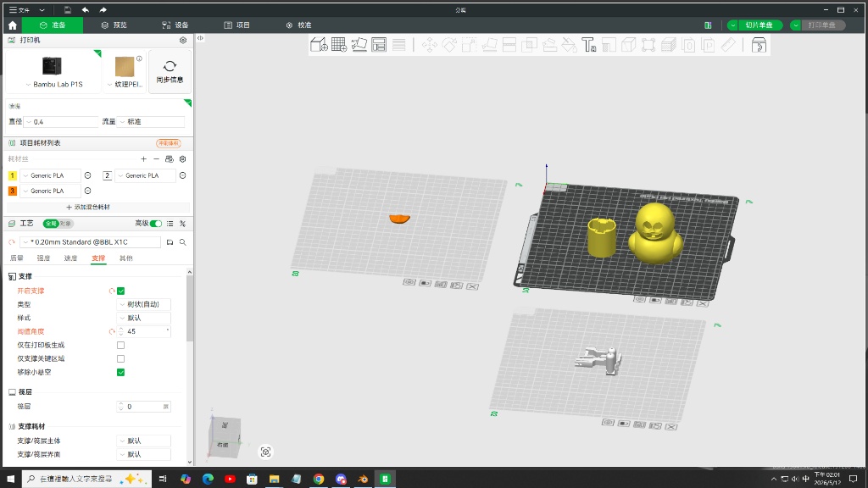Click the AMS filament sync icon
Screen dimensions: 868x488
click(170, 158)
